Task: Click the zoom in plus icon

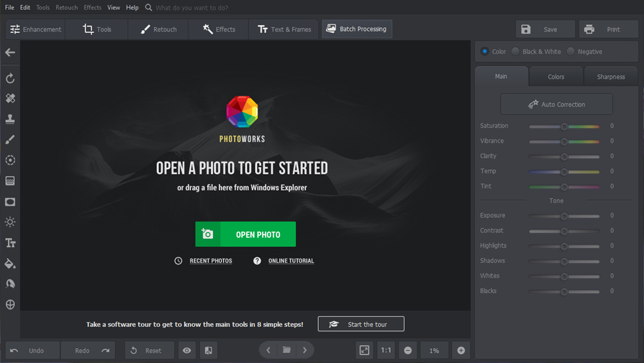Action: (x=461, y=350)
